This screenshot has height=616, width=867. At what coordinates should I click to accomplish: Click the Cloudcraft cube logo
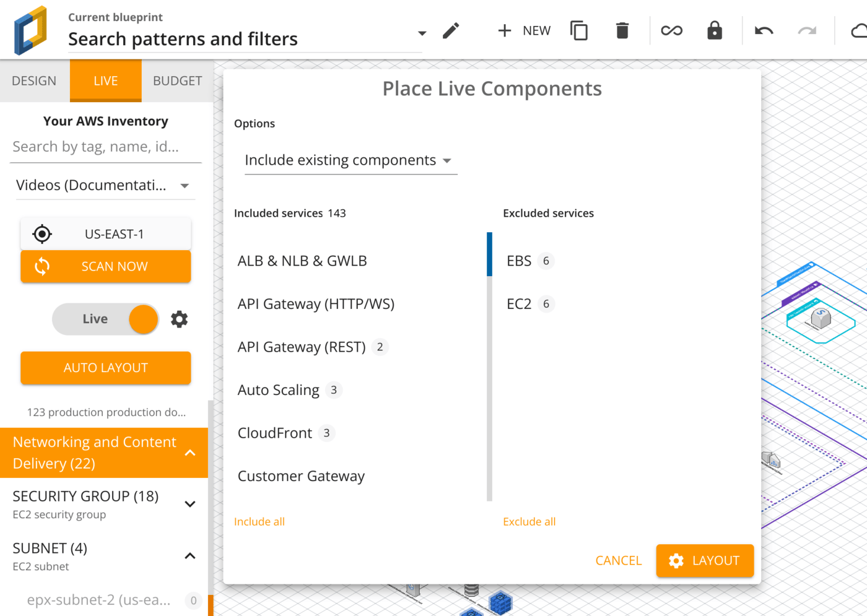click(x=31, y=30)
